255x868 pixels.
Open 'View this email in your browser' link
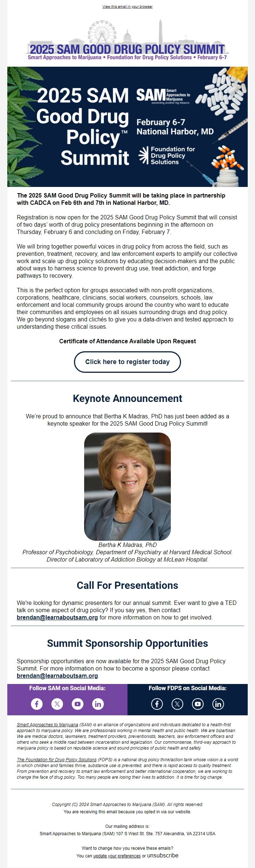[127, 7]
